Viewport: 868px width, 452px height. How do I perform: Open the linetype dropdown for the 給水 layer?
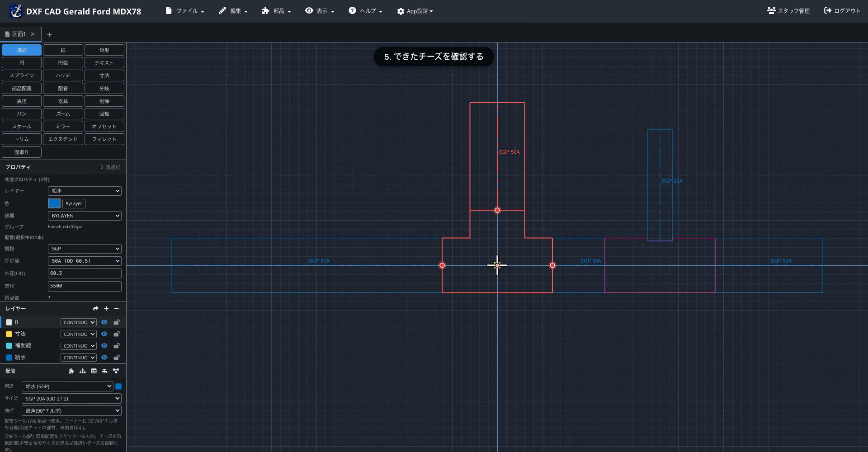coord(79,358)
